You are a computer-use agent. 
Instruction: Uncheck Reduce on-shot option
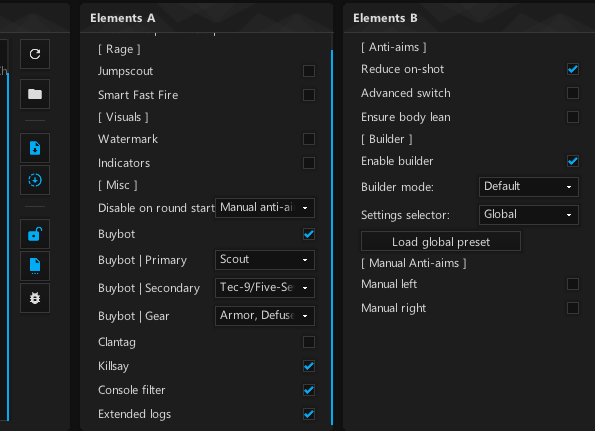(x=573, y=69)
